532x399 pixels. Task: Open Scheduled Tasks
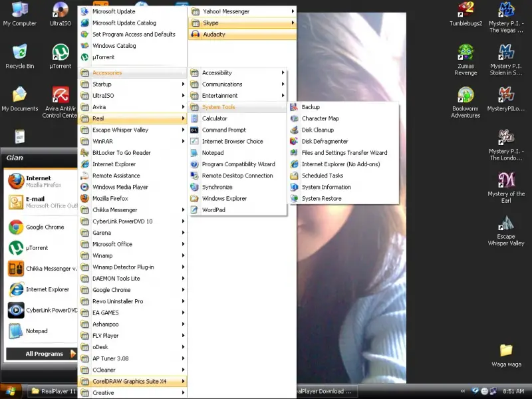pyautogui.click(x=342, y=176)
